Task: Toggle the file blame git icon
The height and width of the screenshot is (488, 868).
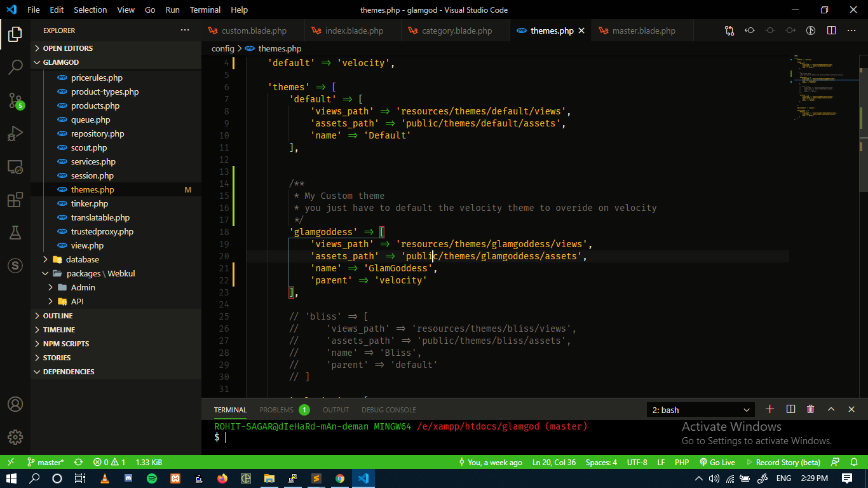Action: 811,30
